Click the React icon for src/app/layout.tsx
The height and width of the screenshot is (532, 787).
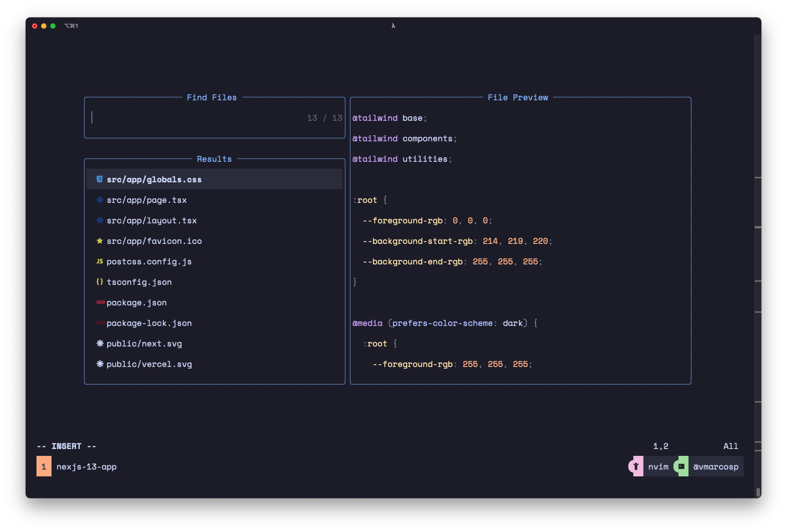(100, 220)
